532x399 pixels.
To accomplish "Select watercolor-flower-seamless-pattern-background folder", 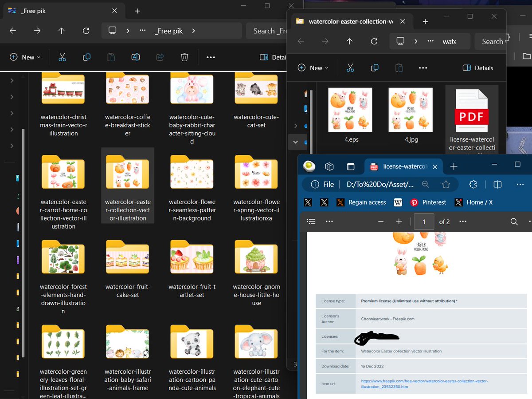I will 192,188.
